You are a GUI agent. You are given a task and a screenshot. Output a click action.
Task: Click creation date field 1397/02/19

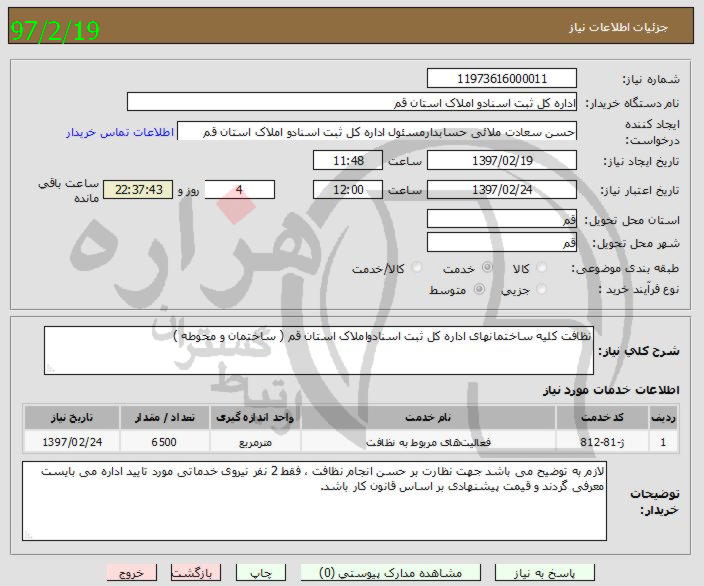(x=502, y=160)
